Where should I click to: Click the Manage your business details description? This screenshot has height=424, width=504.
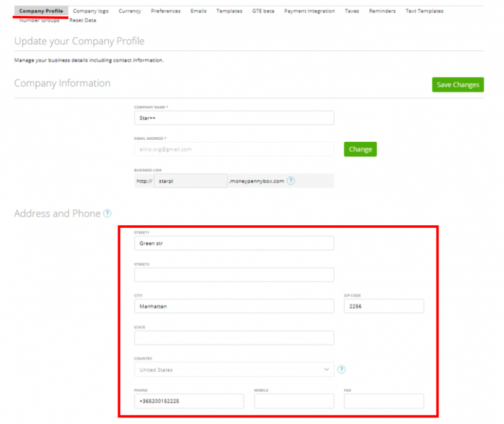point(89,60)
